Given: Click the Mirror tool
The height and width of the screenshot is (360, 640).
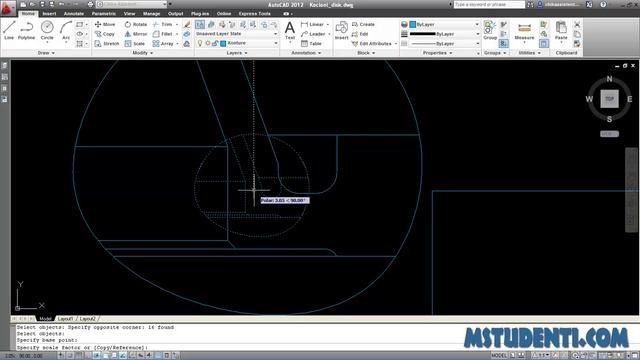Looking at the screenshot, I should (x=136, y=34).
